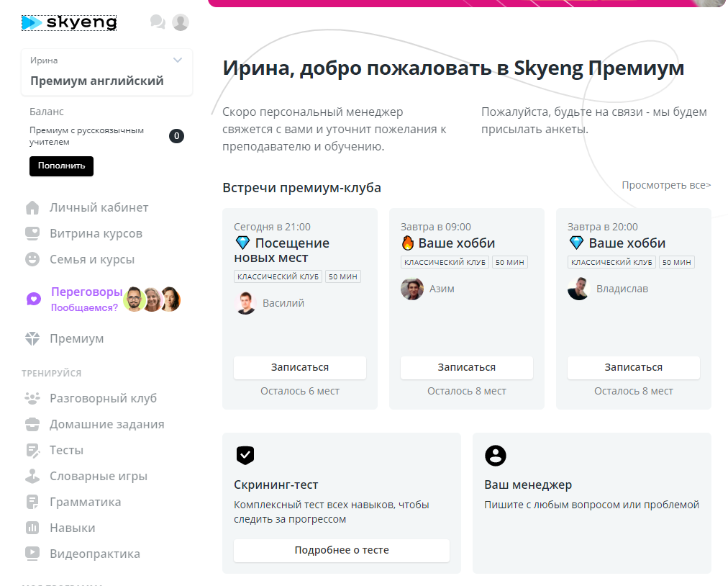Click the diamond icon for Премиум

32,339
